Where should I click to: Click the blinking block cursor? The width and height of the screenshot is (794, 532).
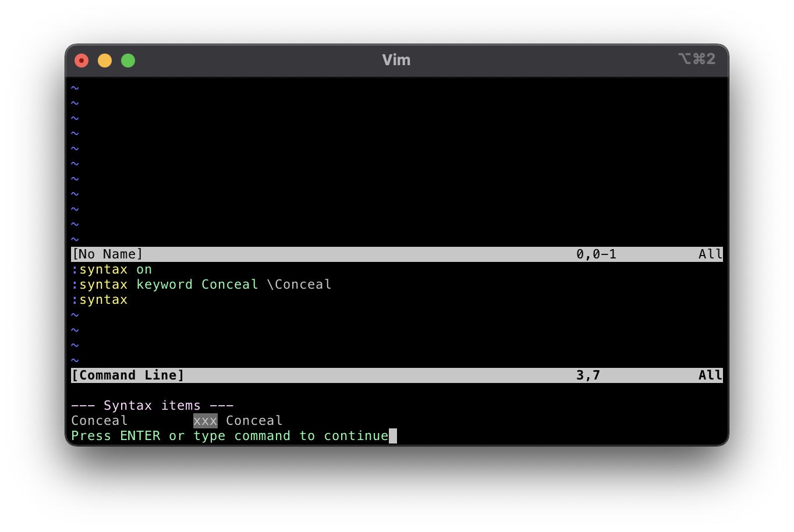393,435
